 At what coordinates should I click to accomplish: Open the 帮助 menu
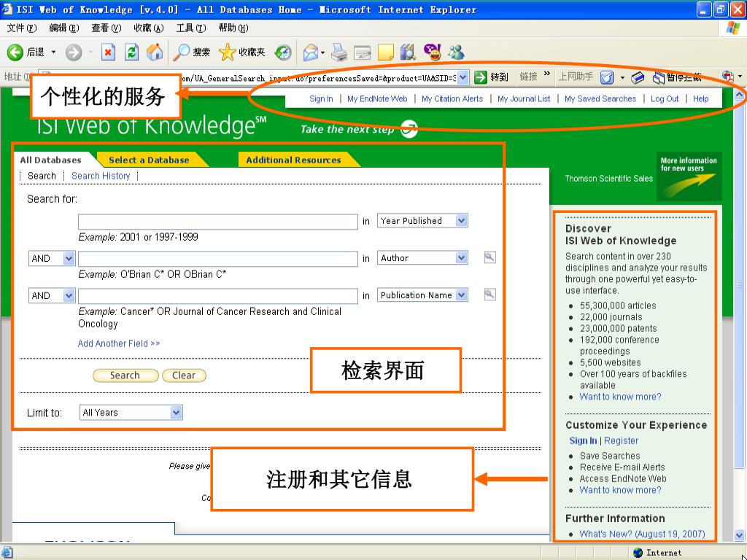coord(233,28)
